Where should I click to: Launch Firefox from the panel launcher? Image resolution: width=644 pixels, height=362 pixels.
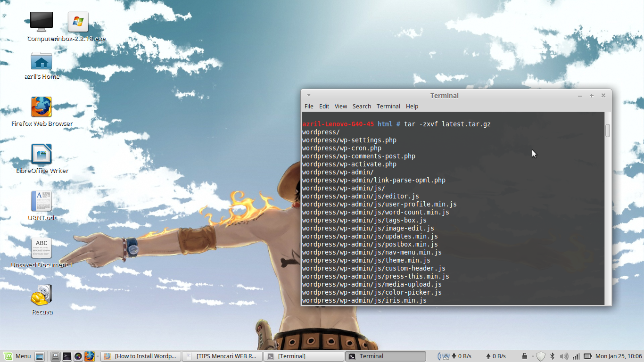(x=90, y=356)
